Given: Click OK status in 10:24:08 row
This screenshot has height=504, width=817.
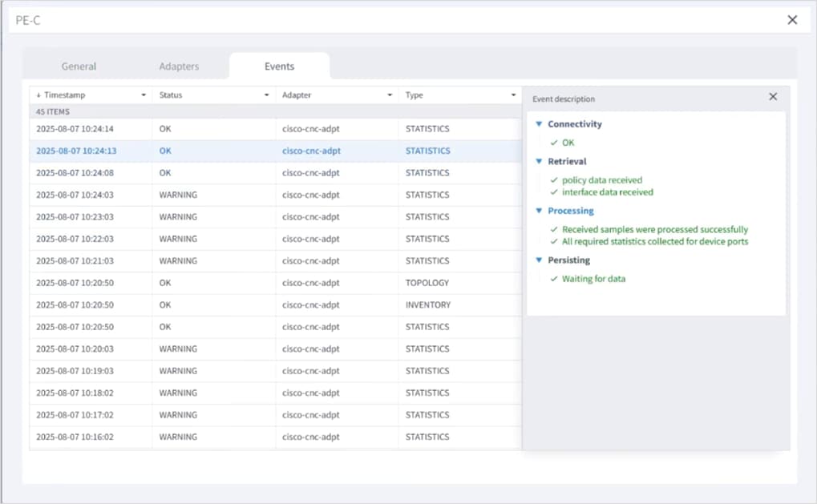Looking at the screenshot, I should coord(165,172).
